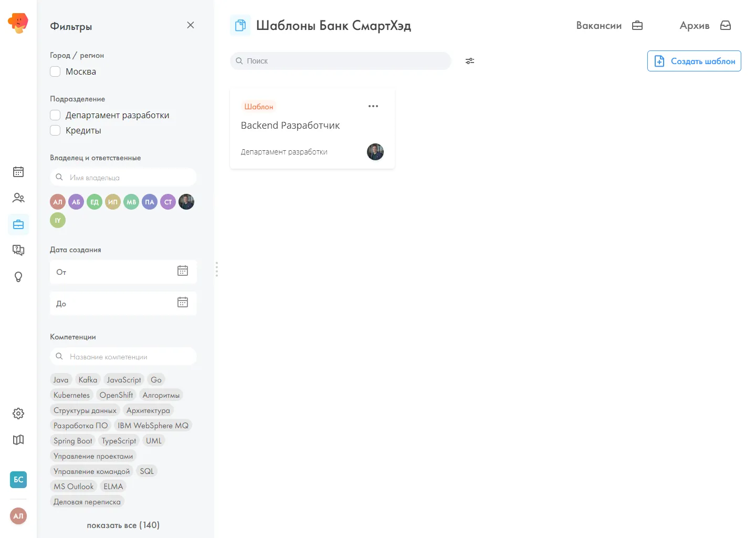This screenshot has width=756, height=538.
Task: Select the IBM WebSphere MQ tag
Action: point(153,426)
